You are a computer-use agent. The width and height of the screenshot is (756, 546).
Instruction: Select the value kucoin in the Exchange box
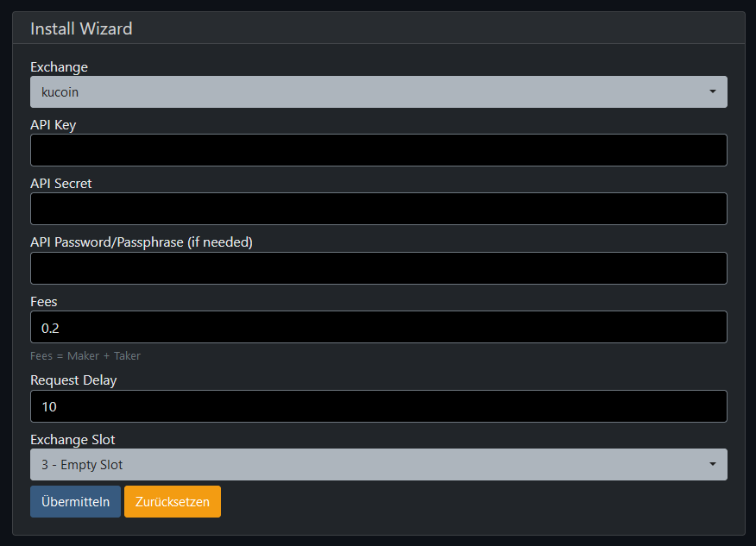click(x=58, y=91)
